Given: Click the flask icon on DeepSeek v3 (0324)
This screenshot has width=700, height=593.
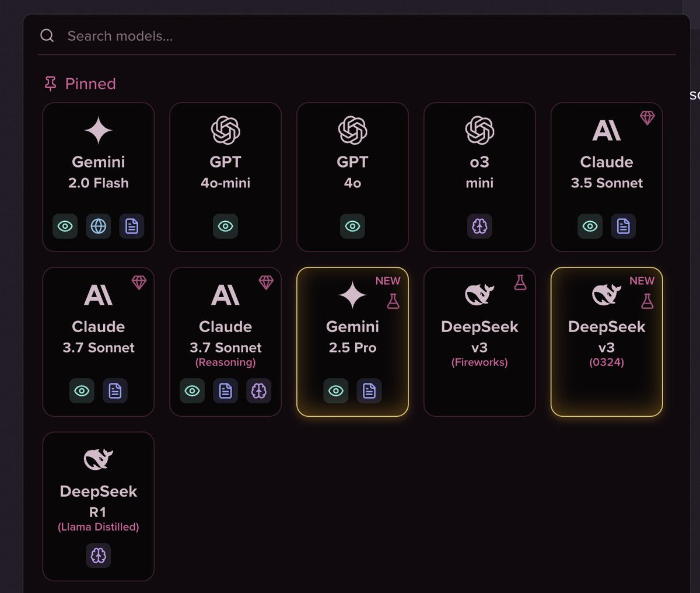Looking at the screenshot, I should coord(647,301).
